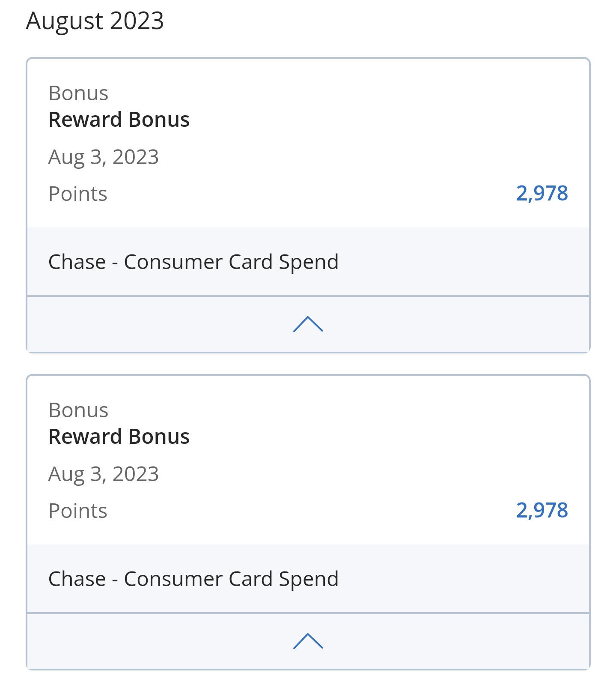Click "Card Spend" text in the second card

tap(283, 579)
